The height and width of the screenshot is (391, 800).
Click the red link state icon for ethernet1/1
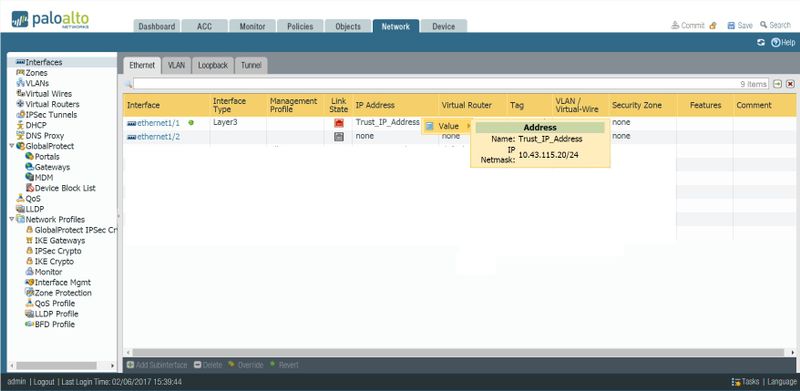[338, 123]
